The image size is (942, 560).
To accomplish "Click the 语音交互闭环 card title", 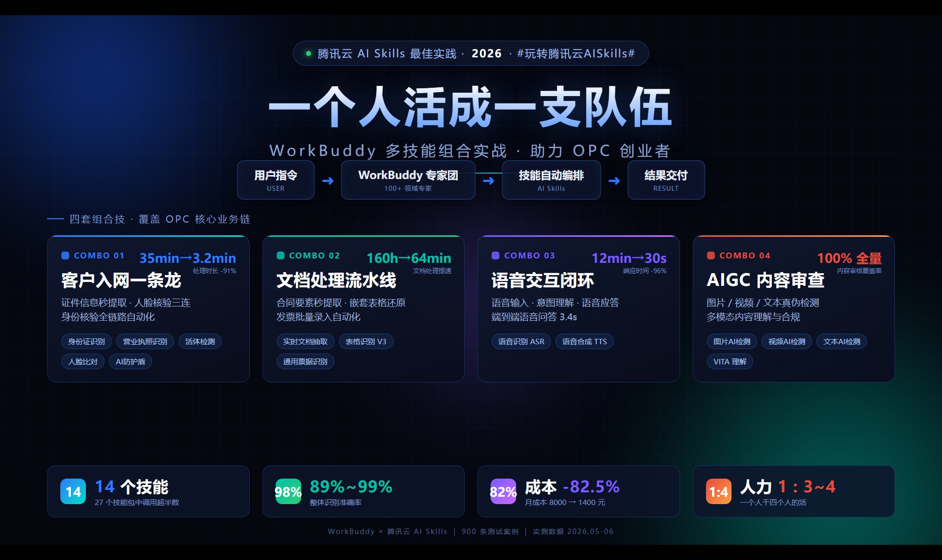I will pyautogui.click(x=543, y=280).
